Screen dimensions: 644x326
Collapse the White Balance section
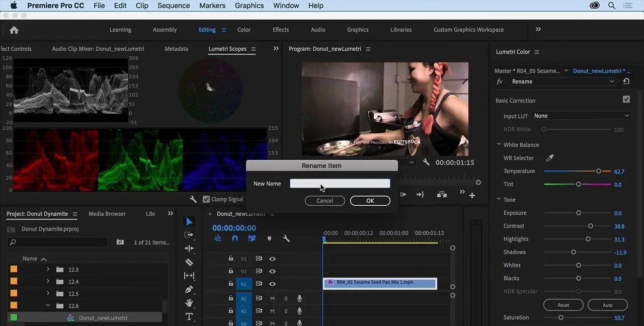(499, 145)
